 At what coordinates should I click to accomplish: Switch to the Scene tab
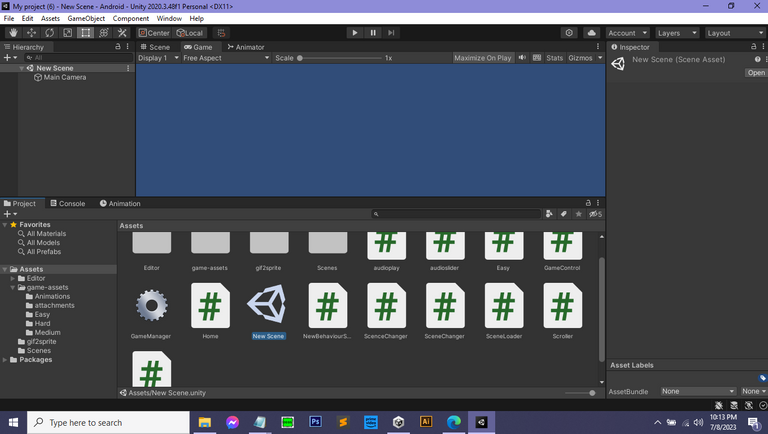pos(155,47)
